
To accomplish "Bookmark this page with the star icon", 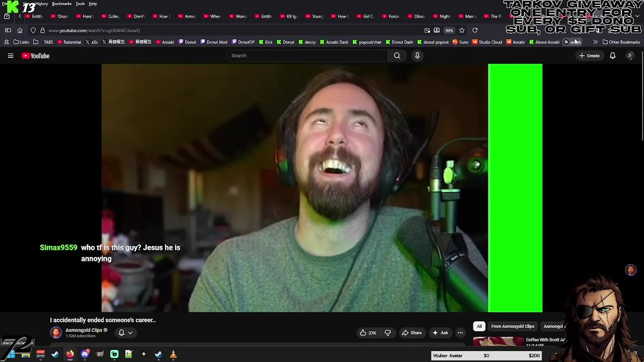I will point(461,30).
